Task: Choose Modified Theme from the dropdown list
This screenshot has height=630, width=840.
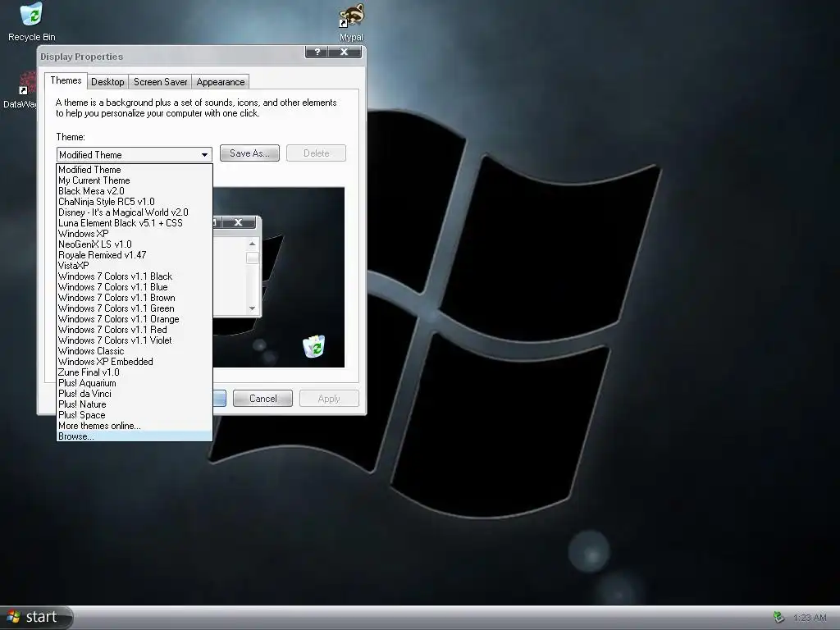Action: click(135, 170)
